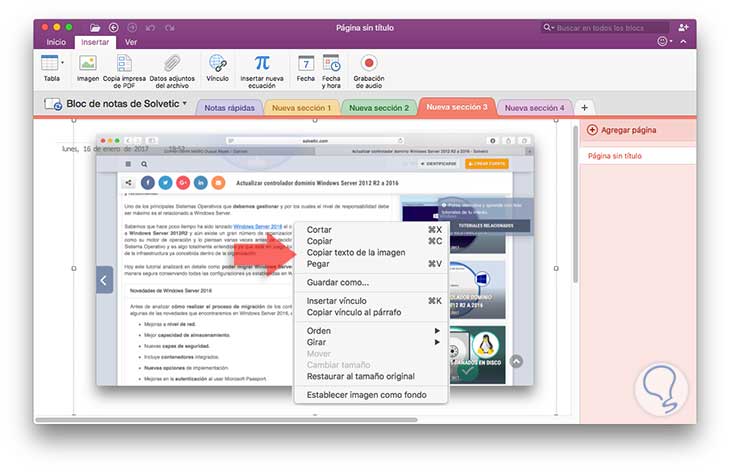Open Nueva sección 1 tab

(x=301, y=108)
